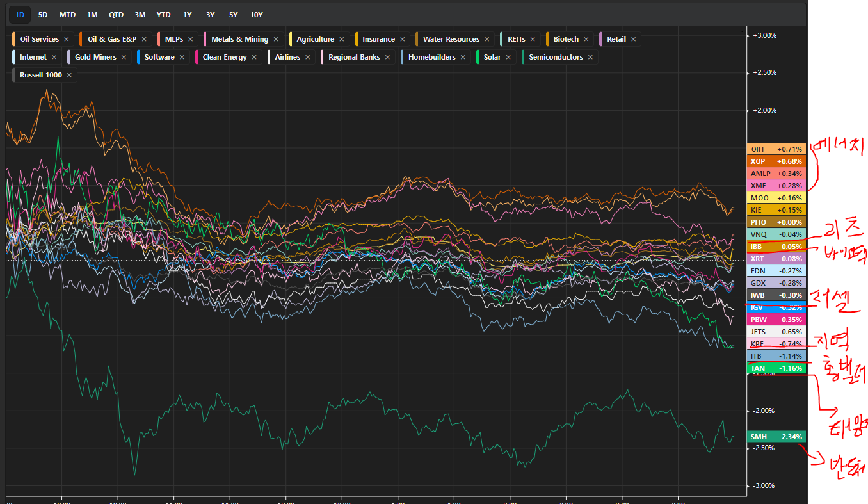The width and height of the screenshot is (868, 504).
Task: Delete the Homebuilders legend tag
Action: (x=463, y=57)
